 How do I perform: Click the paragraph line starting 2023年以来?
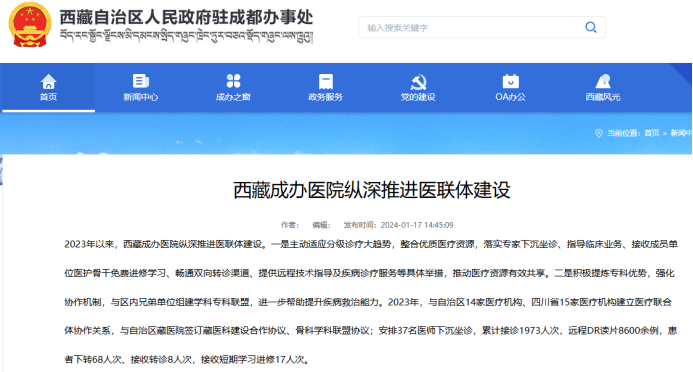(371, 244)
